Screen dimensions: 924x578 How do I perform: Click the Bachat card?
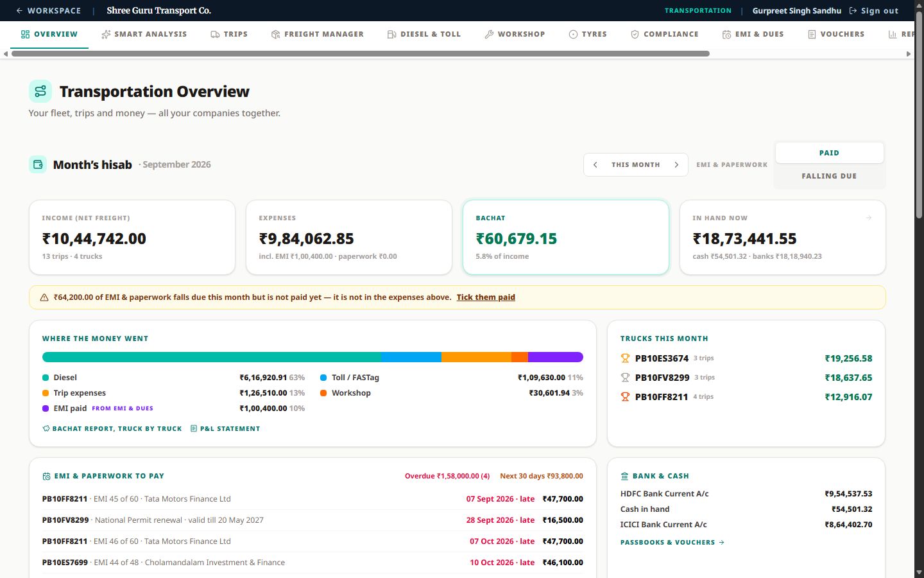(x=566, y=238)
